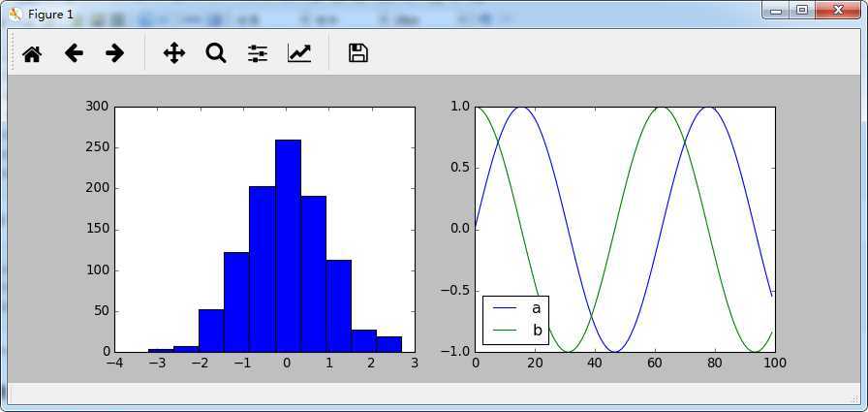Activate the Pan axes tool

tap(174, 53)
